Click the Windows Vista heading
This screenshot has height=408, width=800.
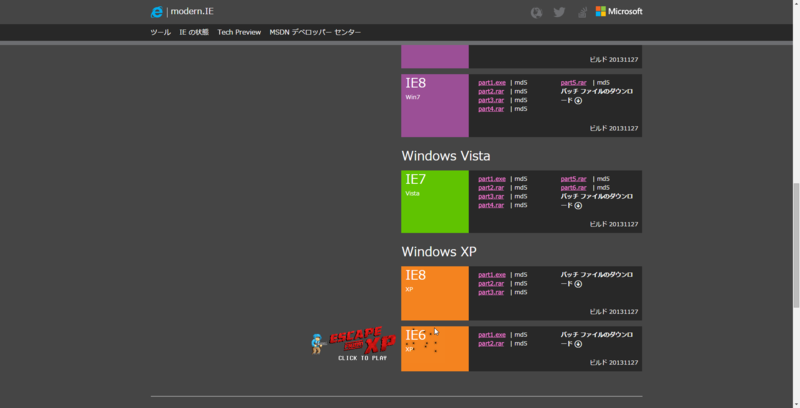coord(446,156)
